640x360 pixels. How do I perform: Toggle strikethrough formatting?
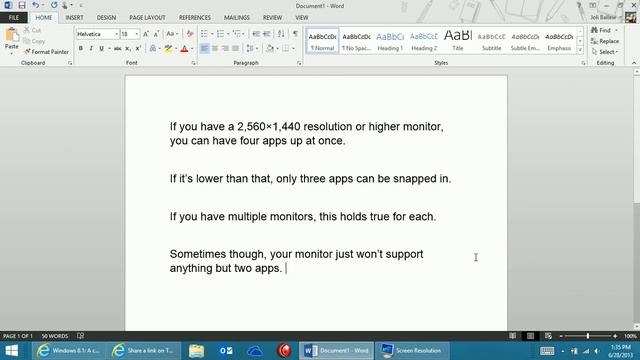pos(118,49)
